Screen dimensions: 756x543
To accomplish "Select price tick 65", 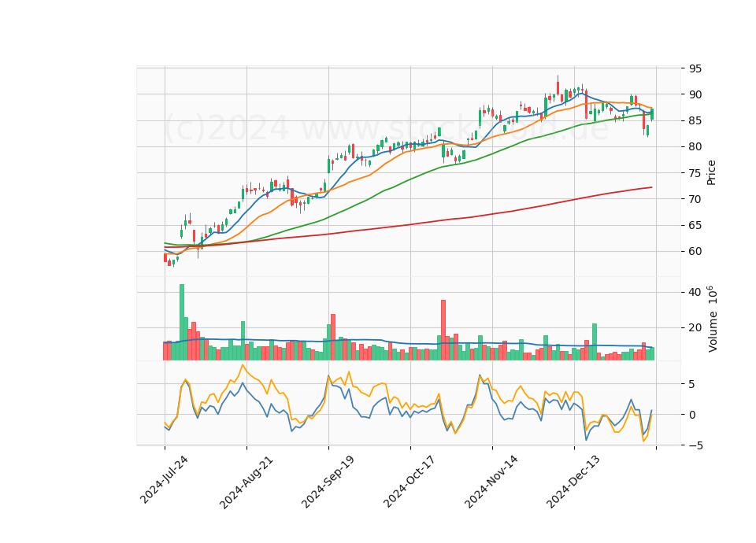I will (x=695, y=225).
